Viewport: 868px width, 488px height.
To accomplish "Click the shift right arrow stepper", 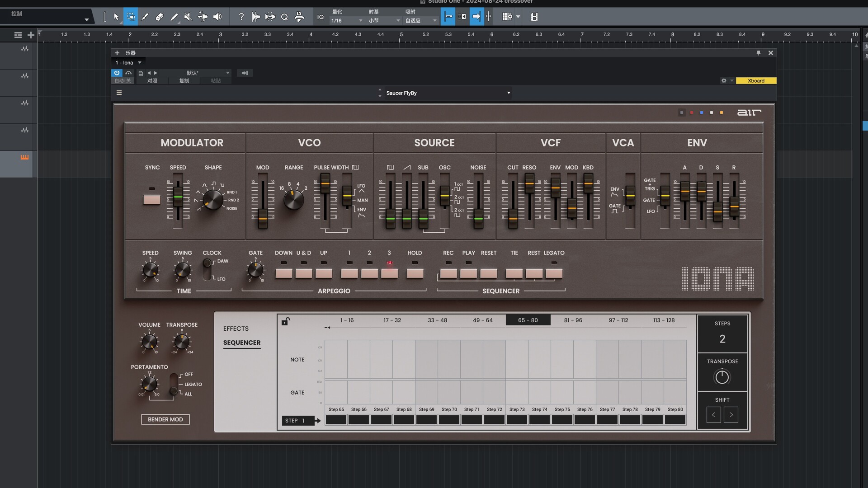I will coord(731,415).
